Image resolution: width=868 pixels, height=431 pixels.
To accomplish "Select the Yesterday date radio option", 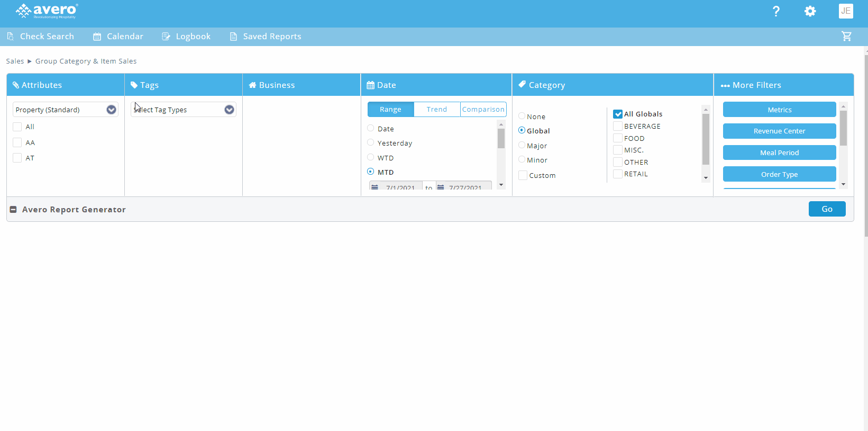I will (x=371, y=142).
